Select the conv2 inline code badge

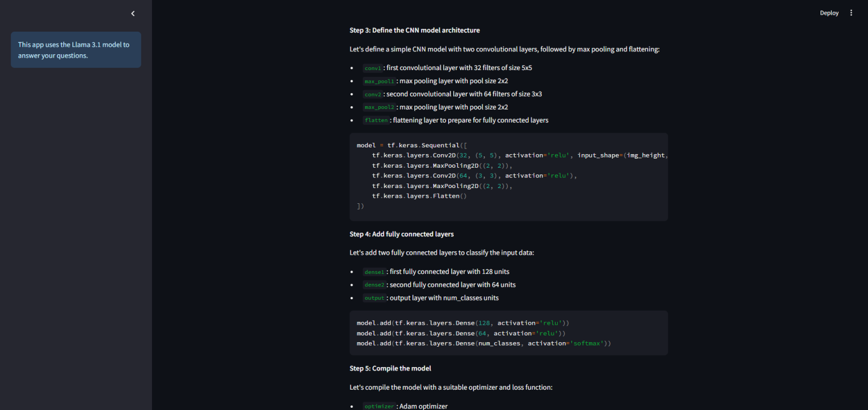click(x=372, y=94)
